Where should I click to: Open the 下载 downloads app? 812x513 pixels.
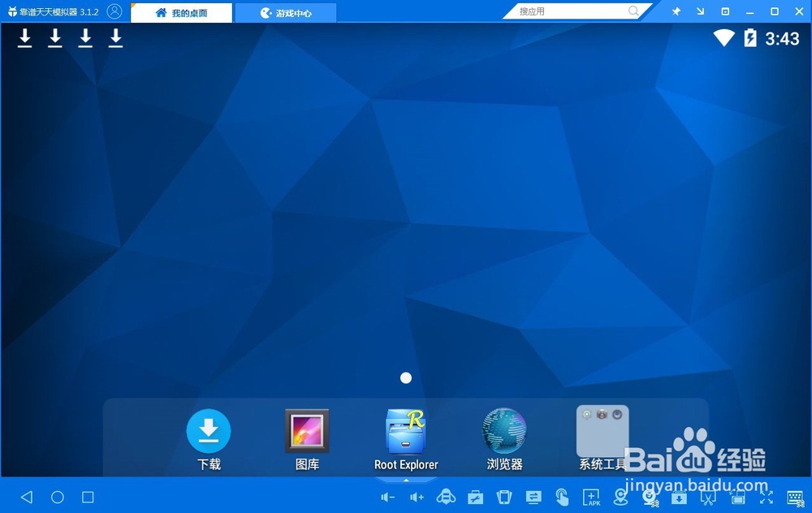coord(209,439)
